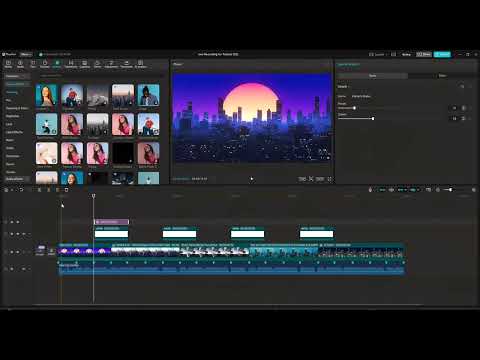Viewport: 480px width, 360px height.
Task: Open the Adjustment panel icon
Action: click(111, 64)
